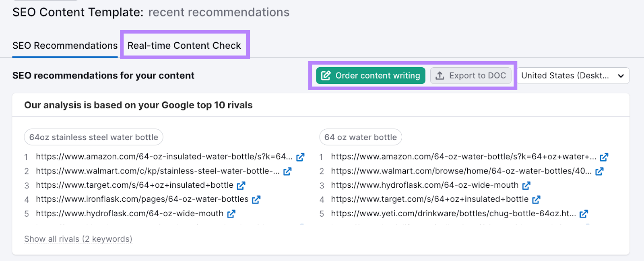Image resolution: width=644 pixels, height=261 pixels.
Task: Click the pencil icon in Order content writing
Action: (x=326, y=75)
